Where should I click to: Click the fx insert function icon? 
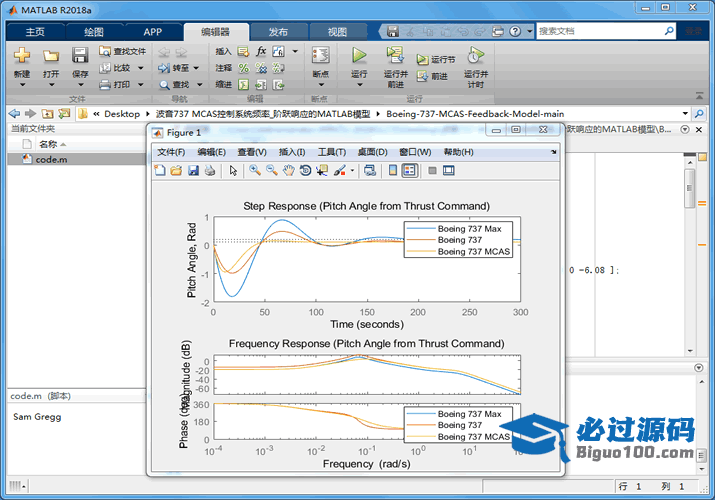pyautogui.click(x=261, y=51)
